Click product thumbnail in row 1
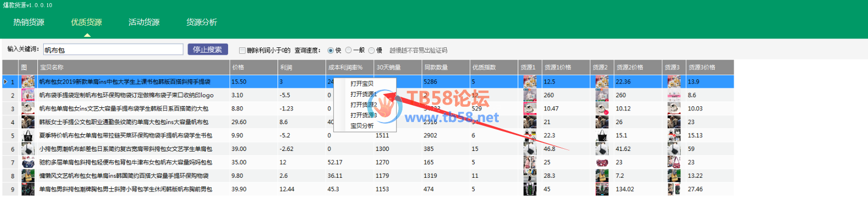The image size is (868, 213). pyautogui.click(x=28, y=82)
